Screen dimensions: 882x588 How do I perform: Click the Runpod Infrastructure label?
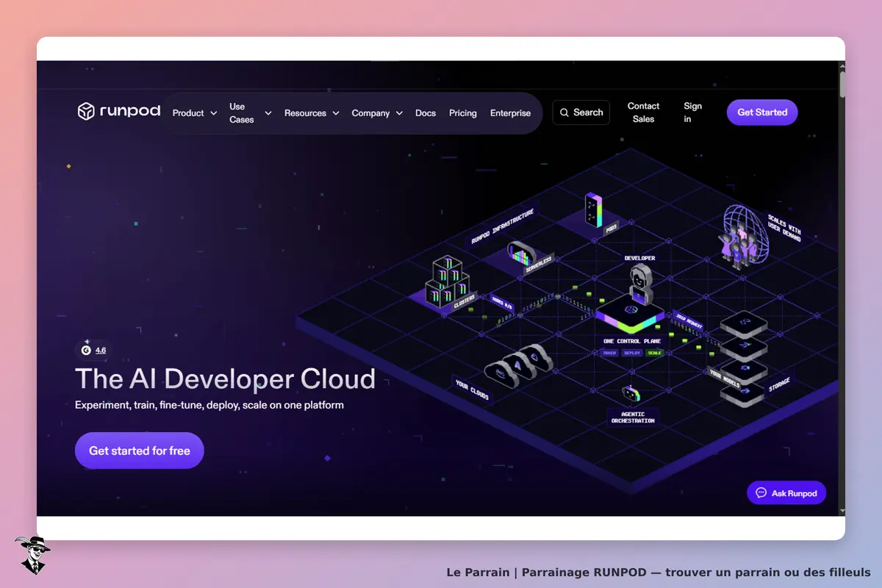point(503,226)
